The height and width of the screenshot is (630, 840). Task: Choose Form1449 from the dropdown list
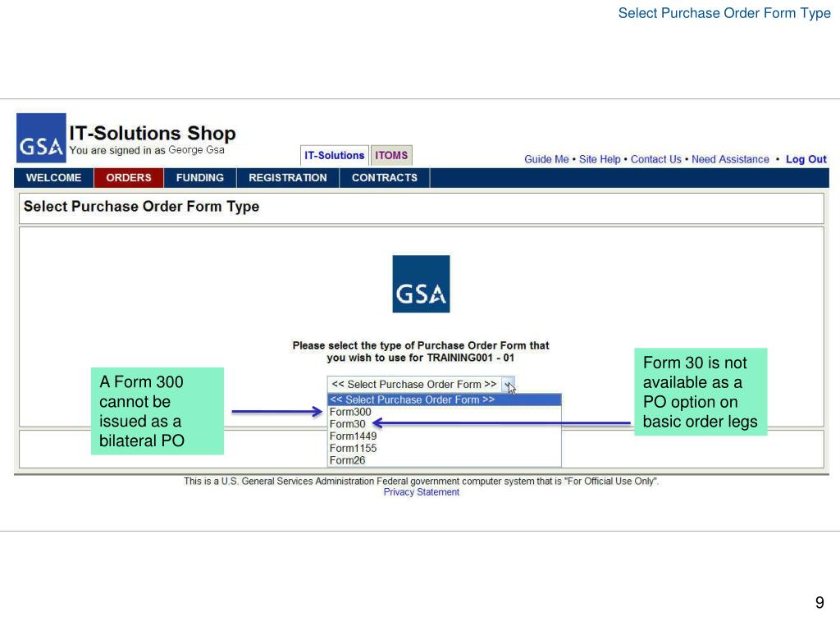[445, 436]
